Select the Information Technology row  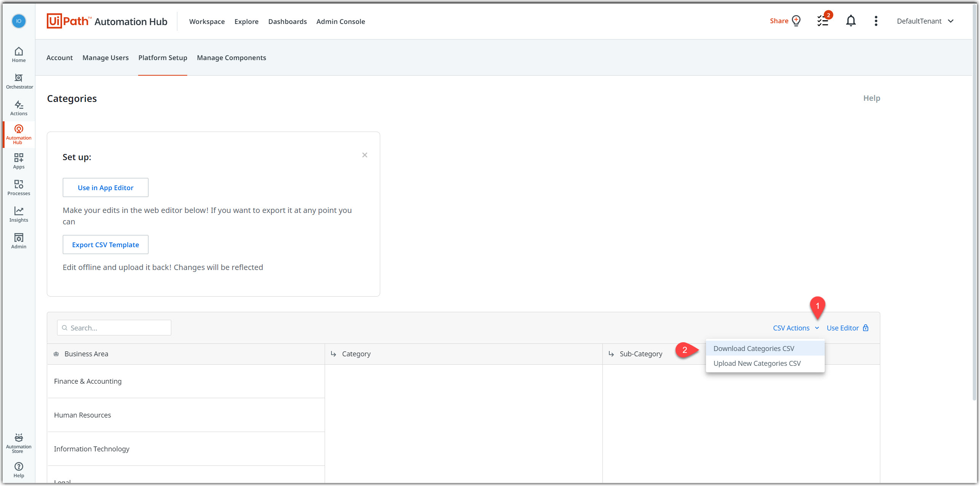186,449
